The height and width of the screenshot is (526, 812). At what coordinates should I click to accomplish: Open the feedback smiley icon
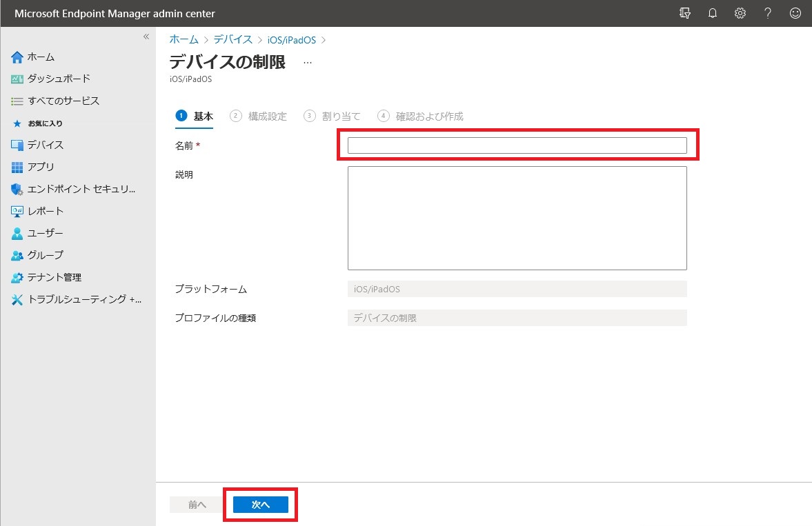[x=795, y=14]
